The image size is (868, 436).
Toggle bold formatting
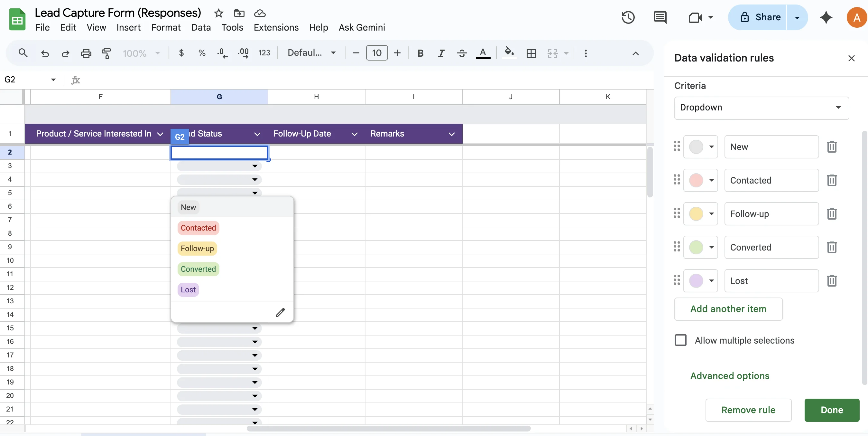[420, 53]
